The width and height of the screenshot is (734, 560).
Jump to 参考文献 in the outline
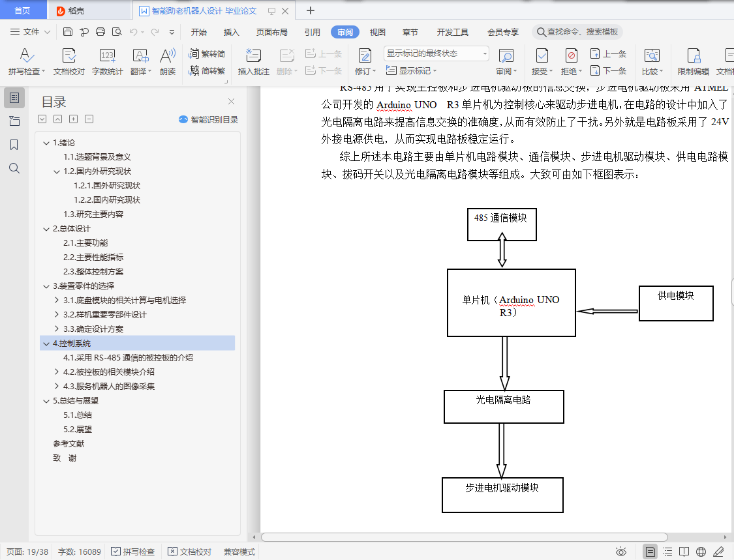pyautogui.click(x=69, y=443)
